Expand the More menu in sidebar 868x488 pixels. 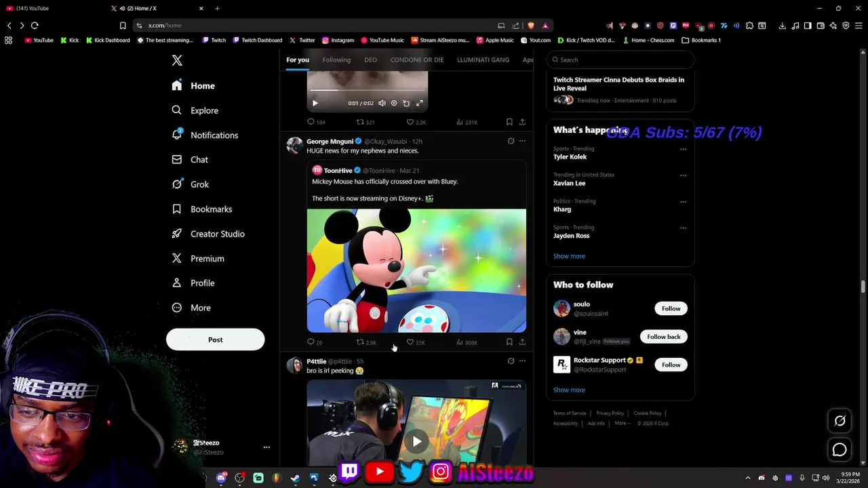[x=191, y=308]
